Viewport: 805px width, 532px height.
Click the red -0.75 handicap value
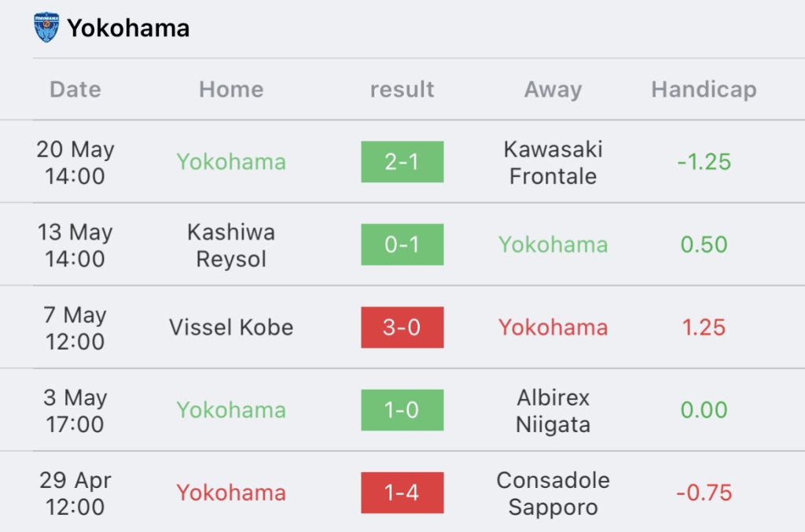704,493
